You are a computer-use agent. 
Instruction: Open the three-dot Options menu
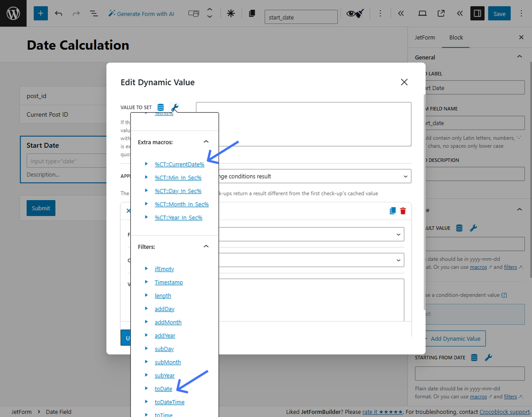[380, 13]
